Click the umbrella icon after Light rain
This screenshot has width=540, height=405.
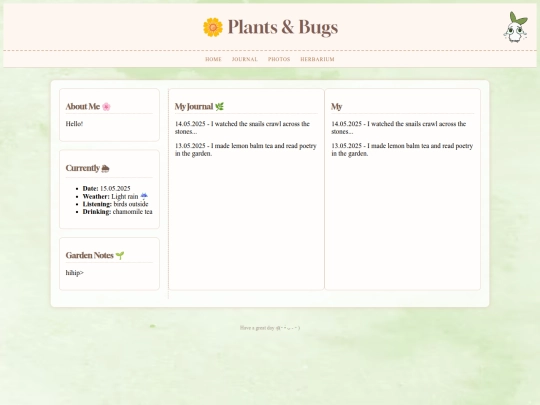pyautogui.click(x=144, y=196)
